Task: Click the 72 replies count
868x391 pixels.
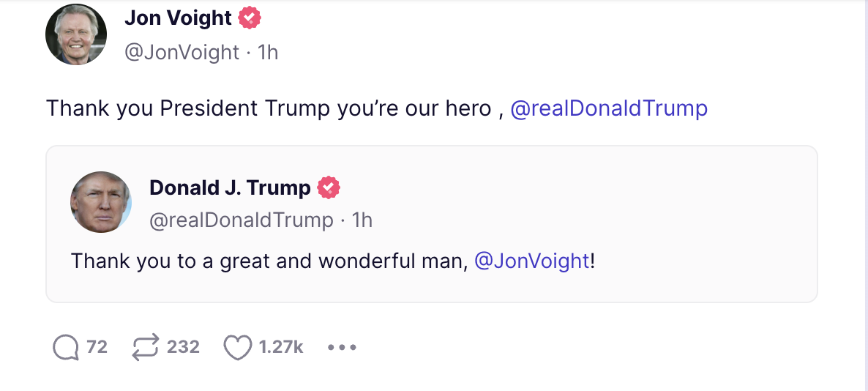Action: point(97,347)
